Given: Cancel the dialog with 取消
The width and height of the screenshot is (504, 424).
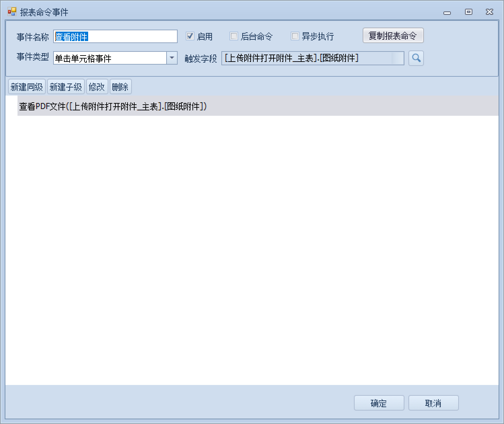Looking at the screenshot, I should point(433,403).
